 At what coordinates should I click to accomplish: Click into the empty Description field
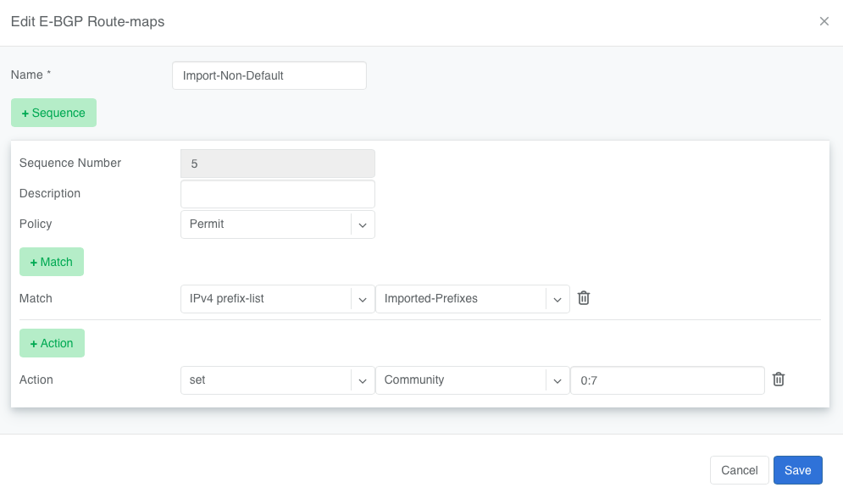(277, 194)
